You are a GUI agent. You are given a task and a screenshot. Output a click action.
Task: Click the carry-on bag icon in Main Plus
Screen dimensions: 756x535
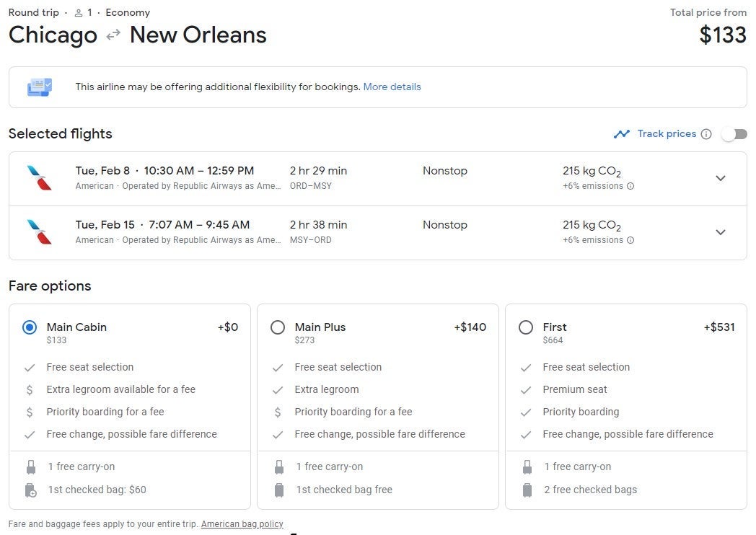click(279, 467)
